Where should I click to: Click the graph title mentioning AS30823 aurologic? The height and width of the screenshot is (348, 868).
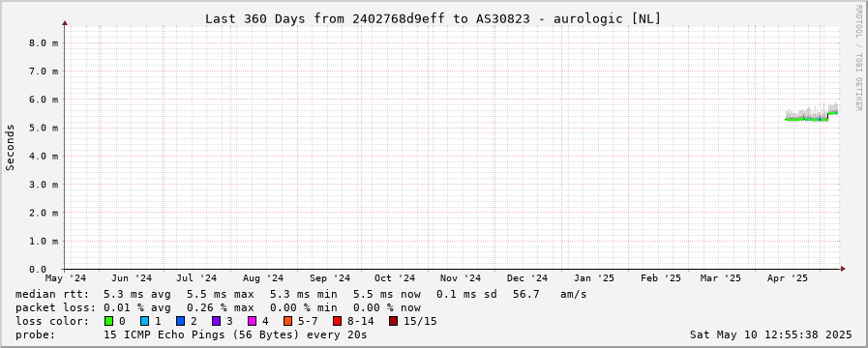[433, 18]
